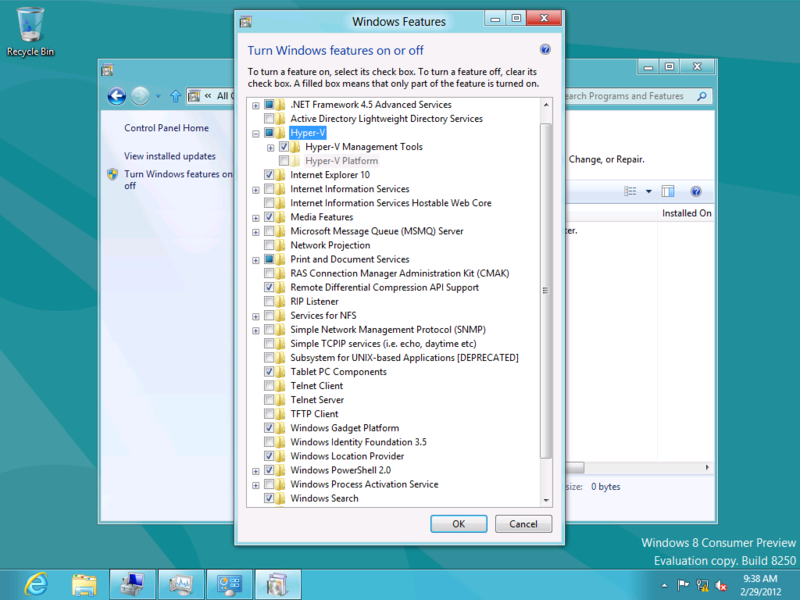Click the back navigation arrow in Control Panel
The height and width of the screenshot is (600, 800).
[118, 96]
